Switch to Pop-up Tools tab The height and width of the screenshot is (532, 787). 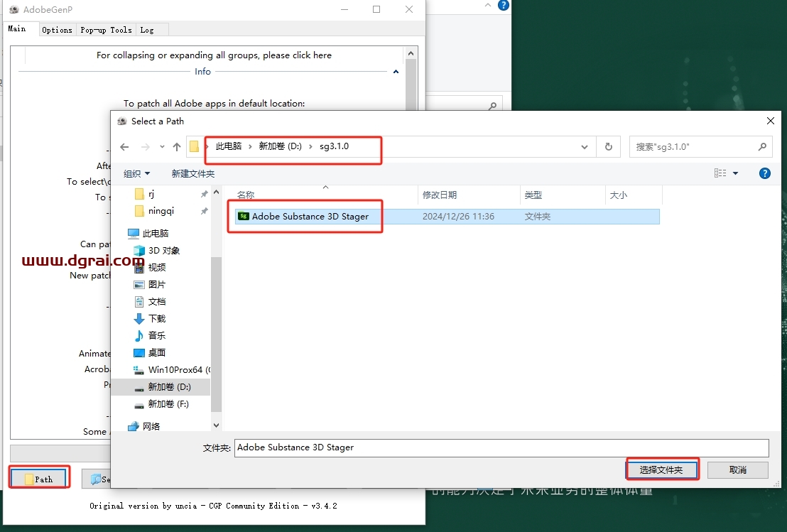point(106,30)
